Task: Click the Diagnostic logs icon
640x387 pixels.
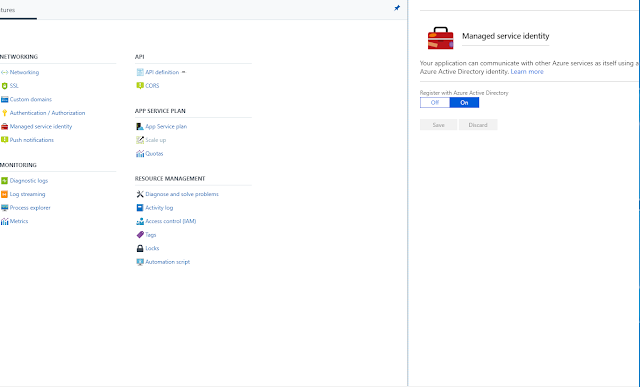Action: [x=4, y=180]
